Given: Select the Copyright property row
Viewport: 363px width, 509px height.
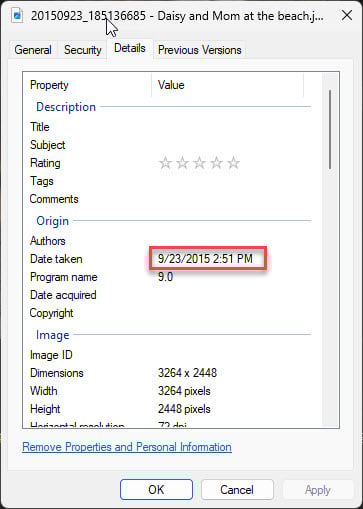Looking at the screenshot, I should point(170,313).
